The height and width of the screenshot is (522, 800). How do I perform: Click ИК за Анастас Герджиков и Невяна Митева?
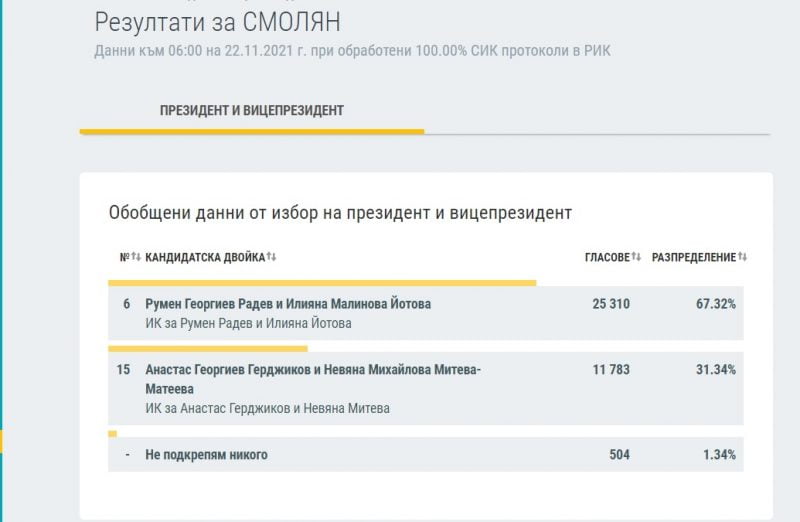[267, 408]
